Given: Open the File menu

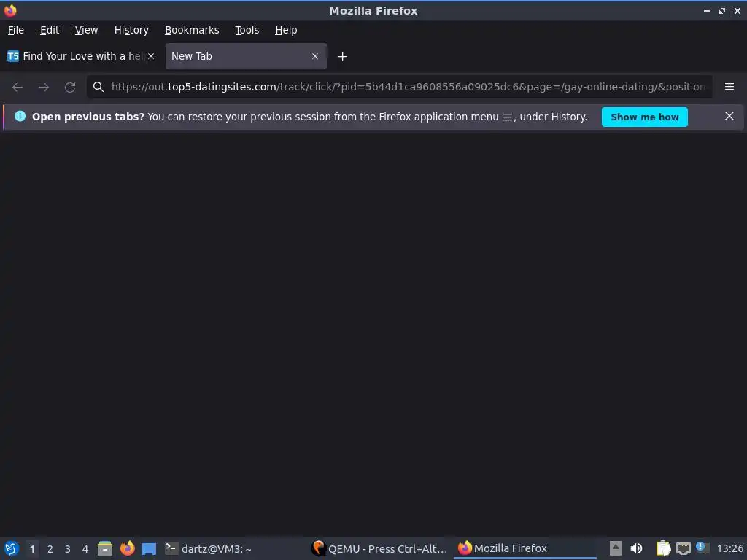Looking at the screenshot, I should coord(16,30).
